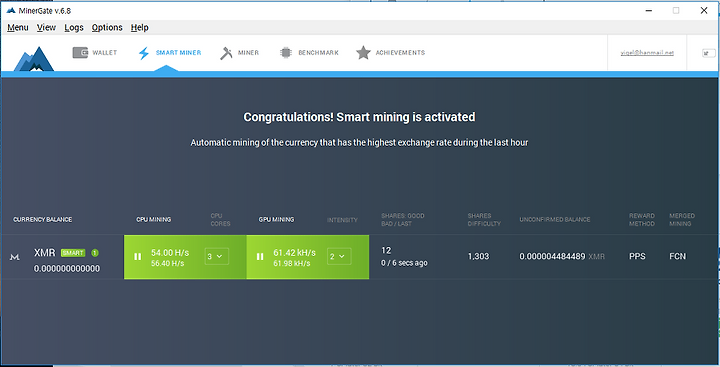Click the 61.42 kH/s GPU hashrate
This screenshot has width=720, height=367.
tap(294, 253)
